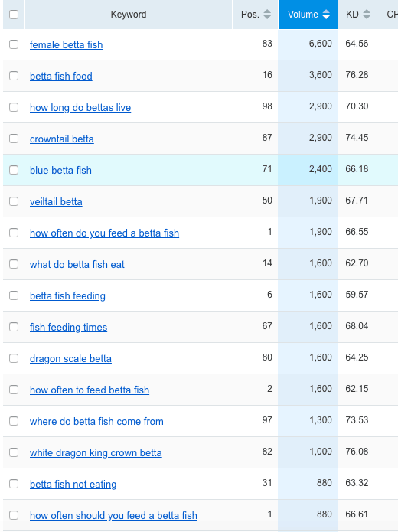The height and width of the screenshot is (532, 398).
Task: Sort by the Volume column arrows
Action: point(326,15)
